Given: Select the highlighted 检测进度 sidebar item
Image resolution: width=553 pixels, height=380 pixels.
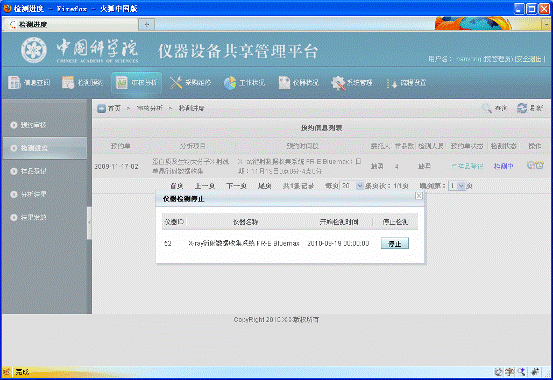Looking at the screenshot, I should click(45, 148).
